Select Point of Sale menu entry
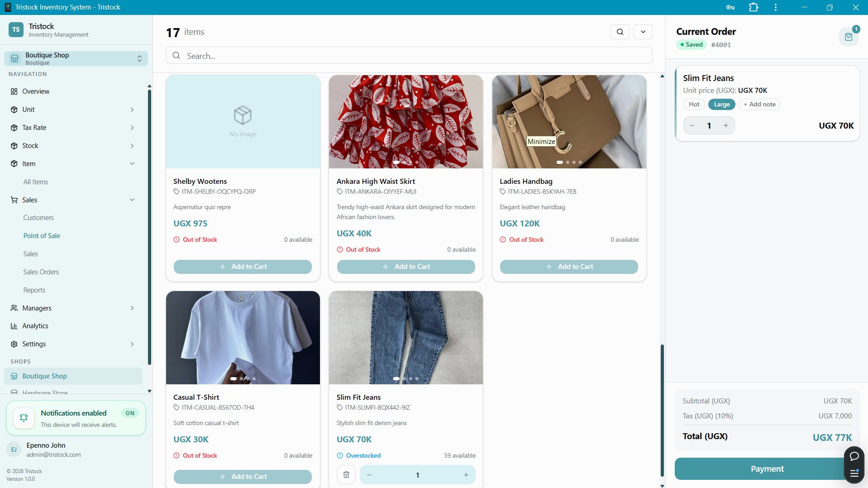This screenshot has width=868, height=488. [x=42, y=236]
